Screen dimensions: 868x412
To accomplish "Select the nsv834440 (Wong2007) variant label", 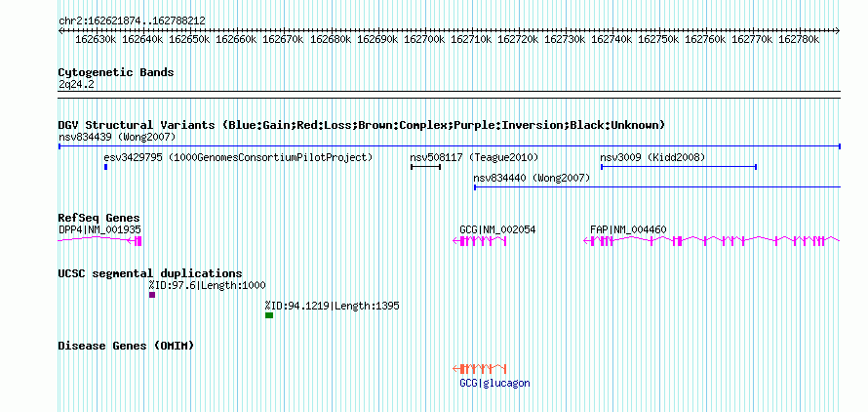I will (532, 178).
